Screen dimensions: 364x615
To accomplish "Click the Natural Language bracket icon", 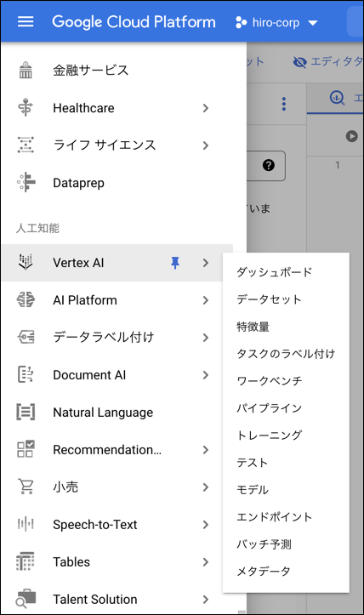I will (x=26, y=412).
